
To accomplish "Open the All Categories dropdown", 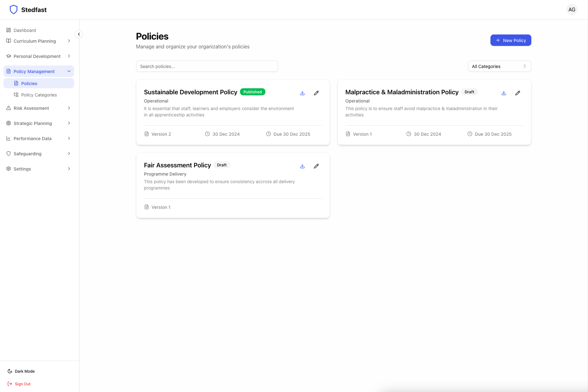I will [x=499, y=66].
